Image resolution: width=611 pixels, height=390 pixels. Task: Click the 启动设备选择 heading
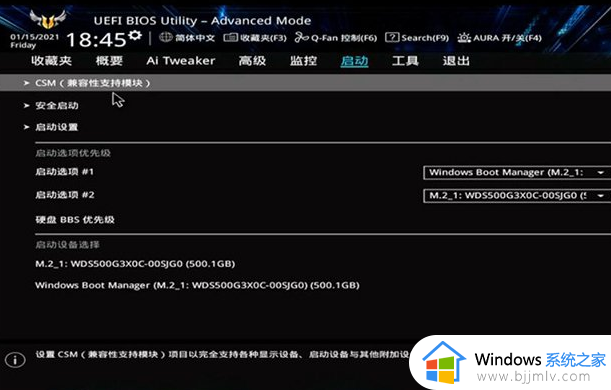[x=67, y=245]
